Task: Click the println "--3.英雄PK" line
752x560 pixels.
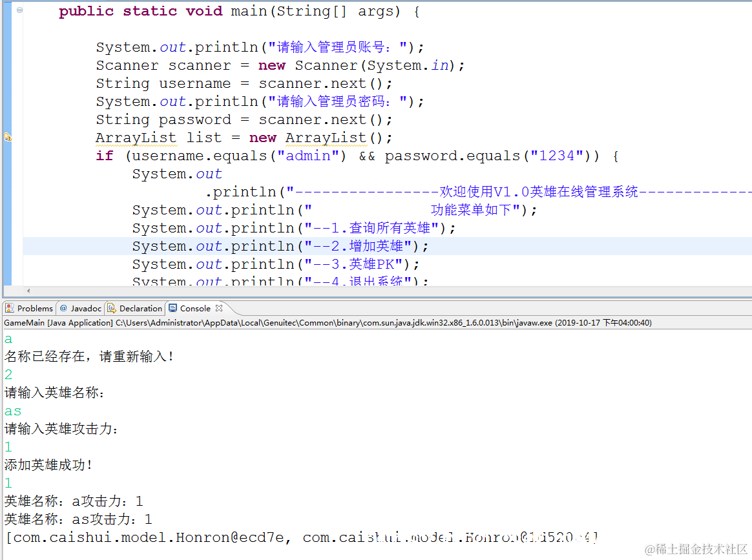Action: click(276, 265)
